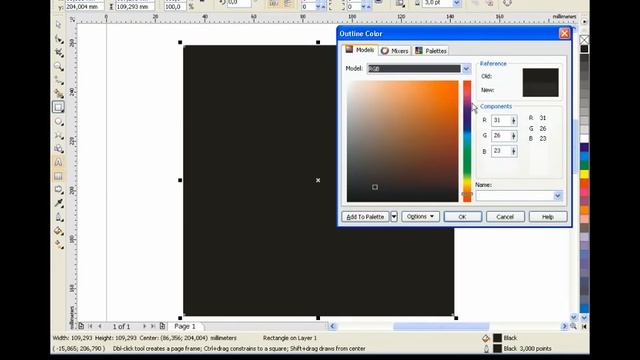Click the G component input field
The image size is (640, 360).
(501, 136)
